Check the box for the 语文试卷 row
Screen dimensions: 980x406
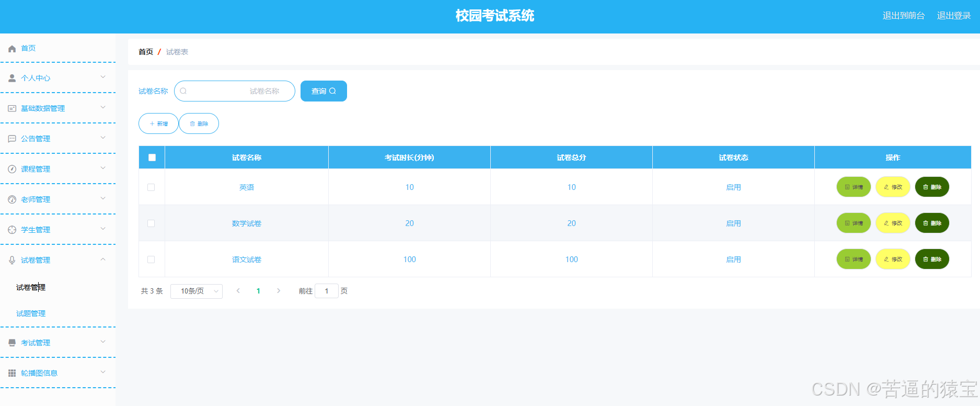(x=151, y=260)
